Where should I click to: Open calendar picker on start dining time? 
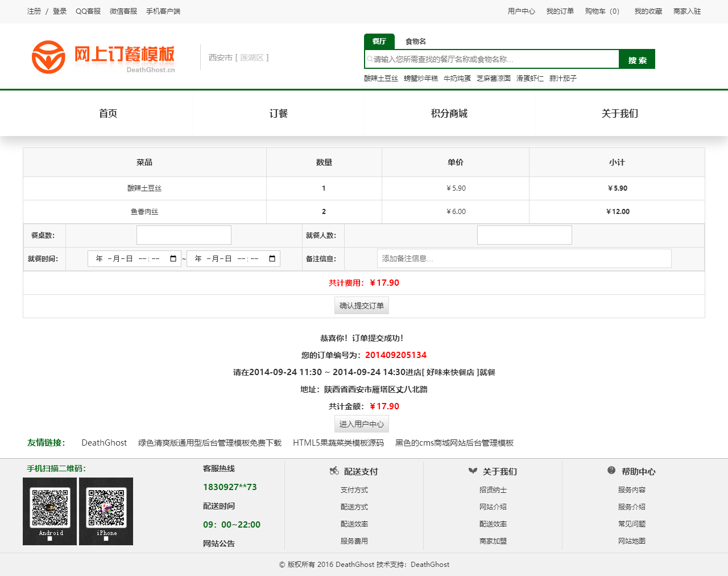[x=173, y=259]
